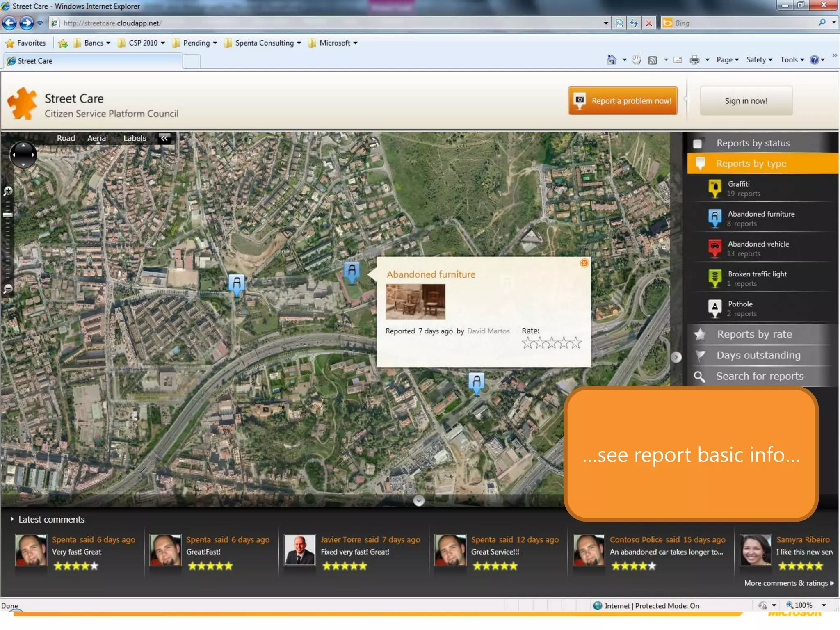Close the Abandoned furniture popup
The width and height of the screenshot is (840, 630).
coord(584,263)
